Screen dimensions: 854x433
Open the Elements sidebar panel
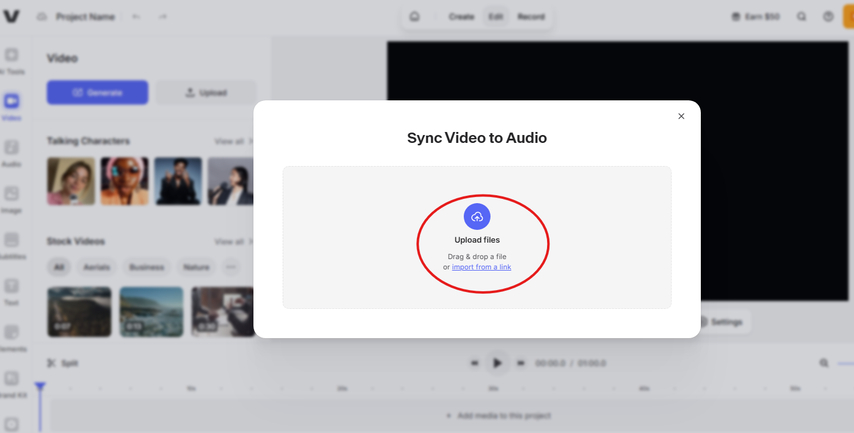click(11, 339)
